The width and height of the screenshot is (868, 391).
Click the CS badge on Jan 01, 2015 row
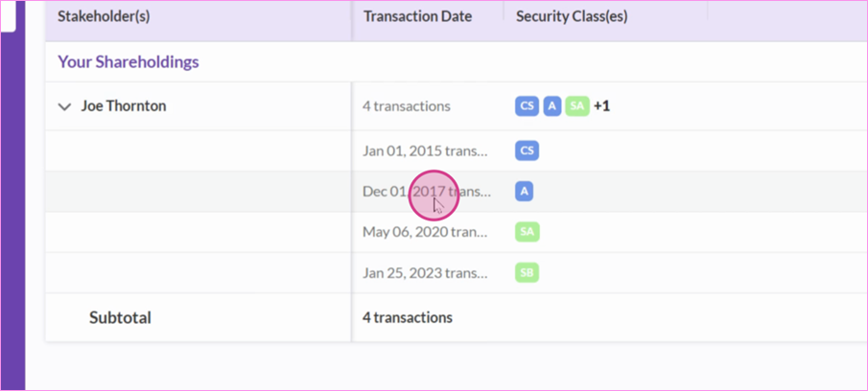click(x=527, y=151)
